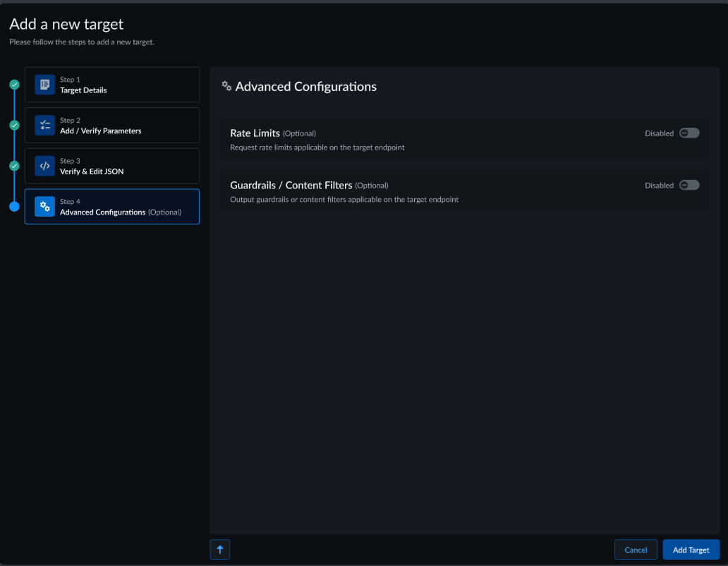
Task: Click the Rate Limits section title
Action: tap(255, 133)
